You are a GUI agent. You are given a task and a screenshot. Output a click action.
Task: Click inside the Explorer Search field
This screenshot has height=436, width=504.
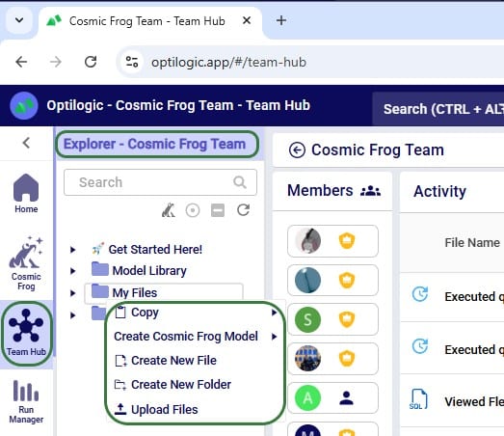tap(160, 182)
